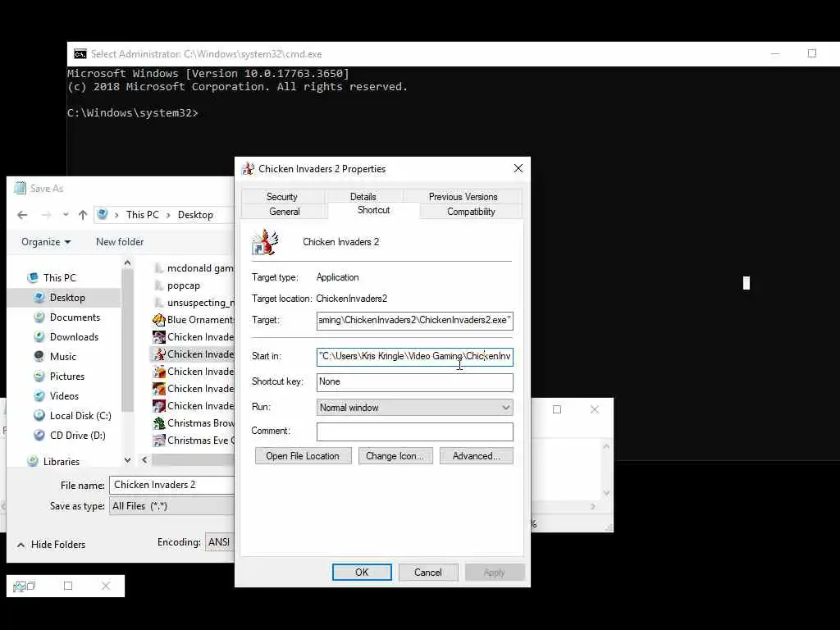The image size is (840, 630).
Task: Open CD Drive (D:) in navigation pane
Action: 77,436
